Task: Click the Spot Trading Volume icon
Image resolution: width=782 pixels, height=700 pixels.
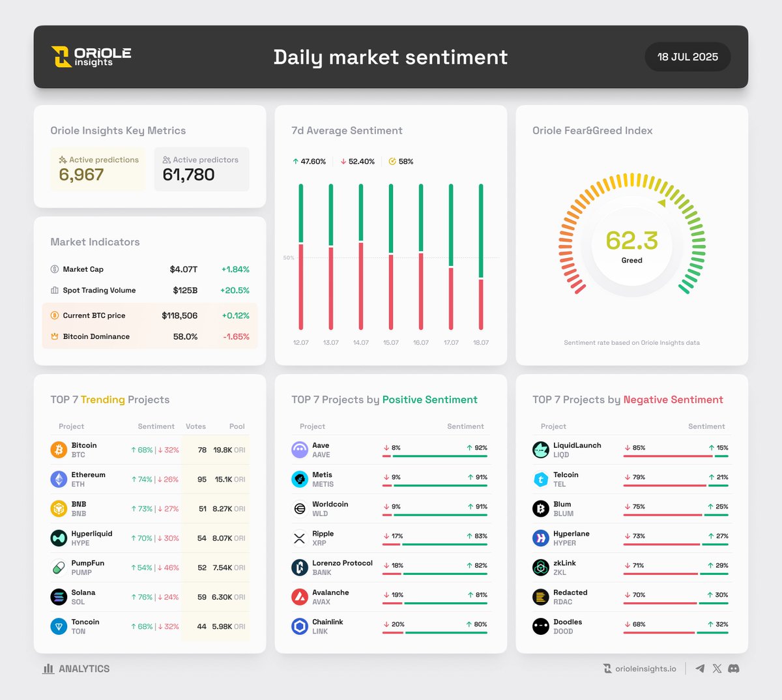Action: [55, 290]
